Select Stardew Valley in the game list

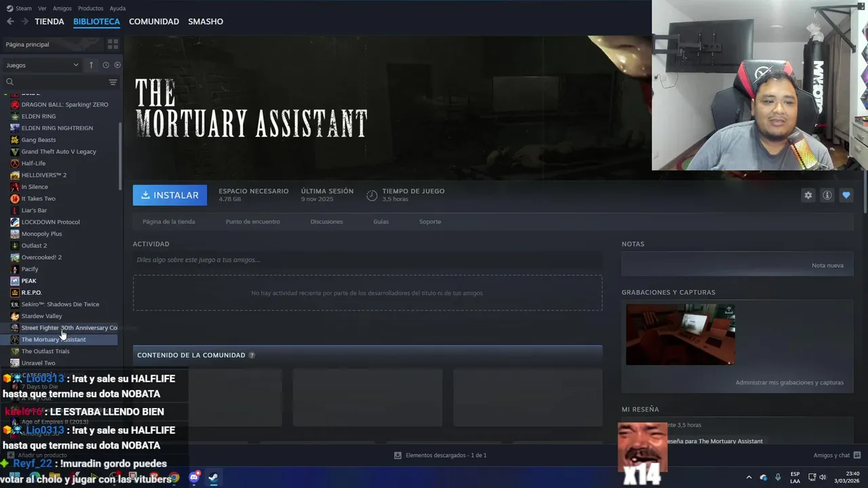(41, 316)
